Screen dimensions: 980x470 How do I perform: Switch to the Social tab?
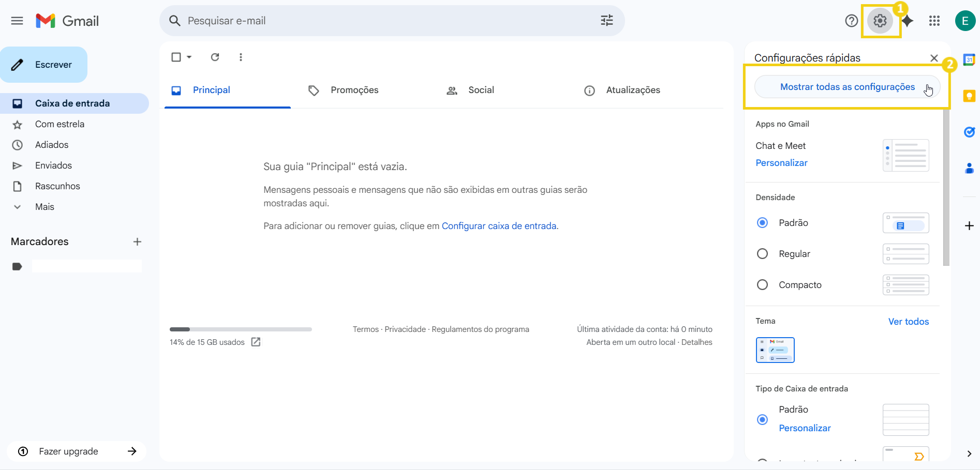coord(481,90)
